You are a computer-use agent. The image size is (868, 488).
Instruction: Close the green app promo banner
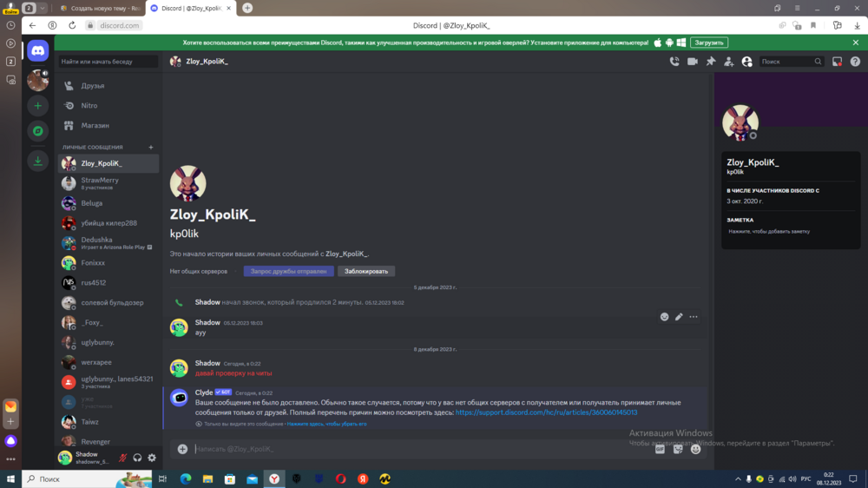point(856,43)
